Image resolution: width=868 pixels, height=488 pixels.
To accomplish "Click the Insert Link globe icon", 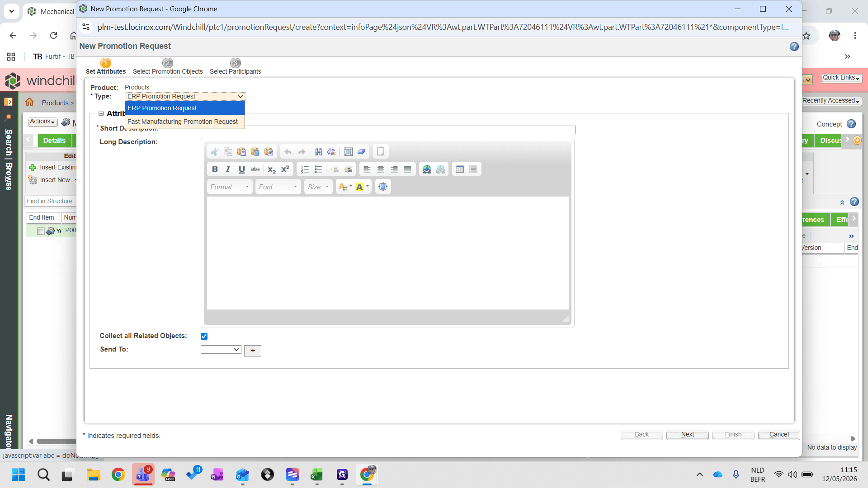I will (x=427, y=169).
